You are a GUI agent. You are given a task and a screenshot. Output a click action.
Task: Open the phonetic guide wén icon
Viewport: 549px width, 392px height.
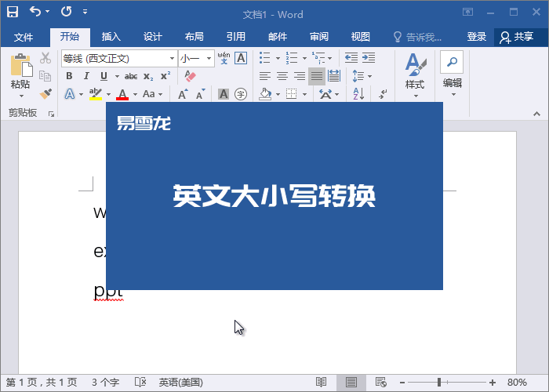click(224, 58)
